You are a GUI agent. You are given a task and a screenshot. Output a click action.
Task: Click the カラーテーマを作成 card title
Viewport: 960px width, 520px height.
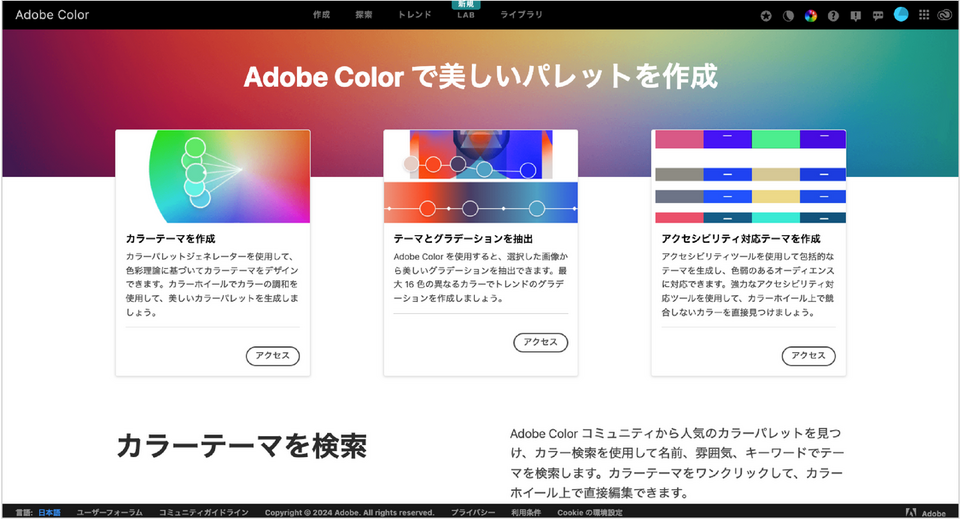[170, 239]
